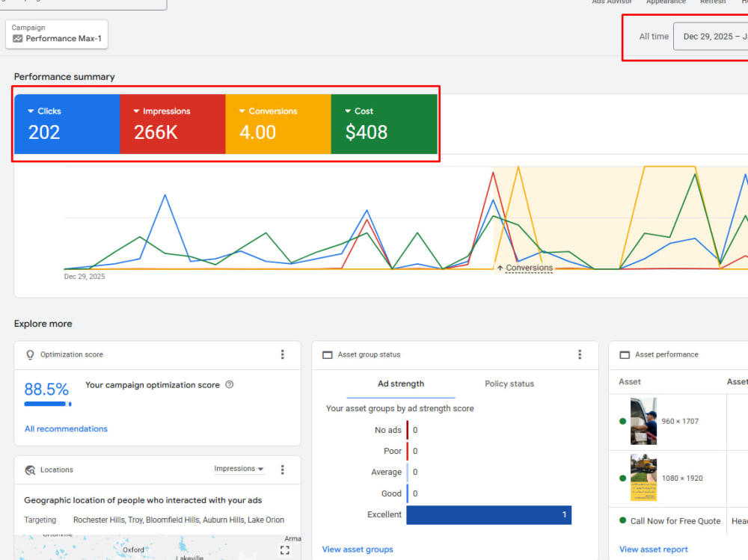
Task: Click the targeting locations text Rochester Hills, Troy
Action: point(179,520)
